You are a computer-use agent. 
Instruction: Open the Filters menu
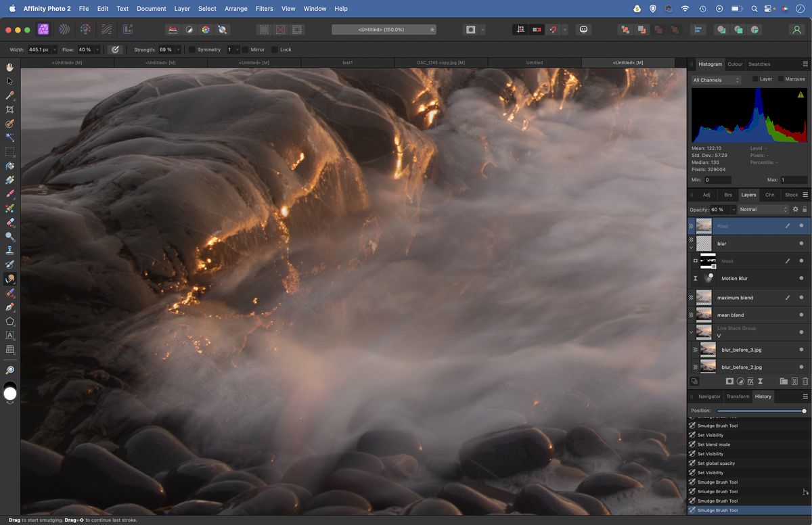(x=264, y=8)
